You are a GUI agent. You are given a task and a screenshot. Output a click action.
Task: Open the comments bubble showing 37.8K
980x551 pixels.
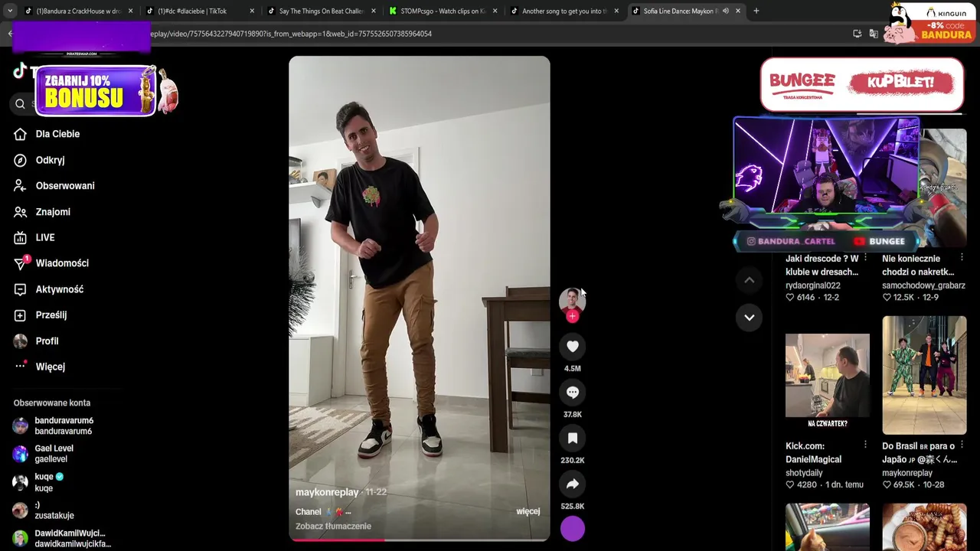pyautogui.click(x=572, y=393)
